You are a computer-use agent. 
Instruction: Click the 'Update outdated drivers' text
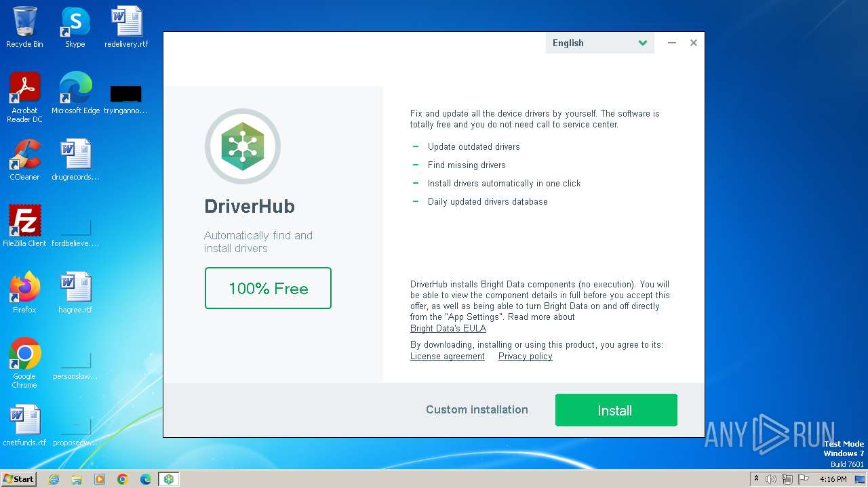click(474, 146)
